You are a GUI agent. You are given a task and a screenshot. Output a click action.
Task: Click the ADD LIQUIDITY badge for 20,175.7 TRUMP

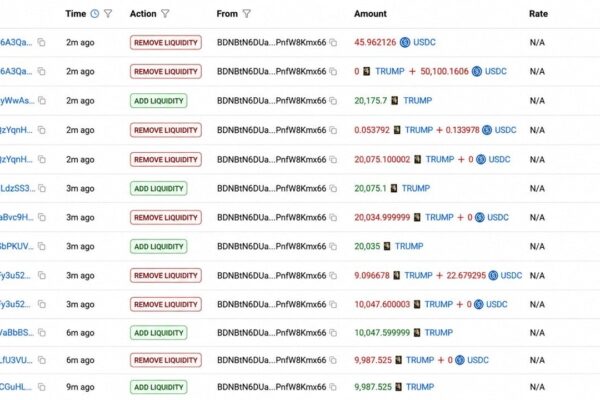[x=158, y=101]
